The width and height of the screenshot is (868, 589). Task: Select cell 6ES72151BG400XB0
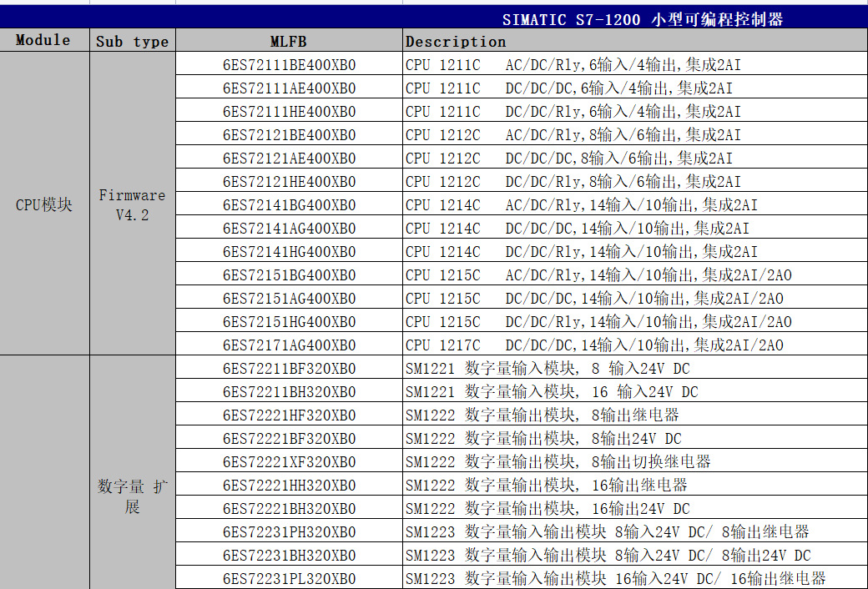point(289,274)
